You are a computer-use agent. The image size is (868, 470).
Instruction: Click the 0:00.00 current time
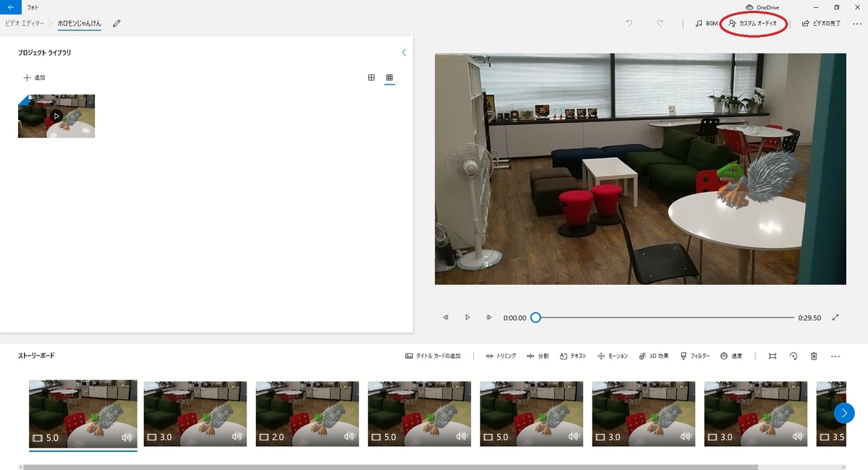(x=515, y=317)
